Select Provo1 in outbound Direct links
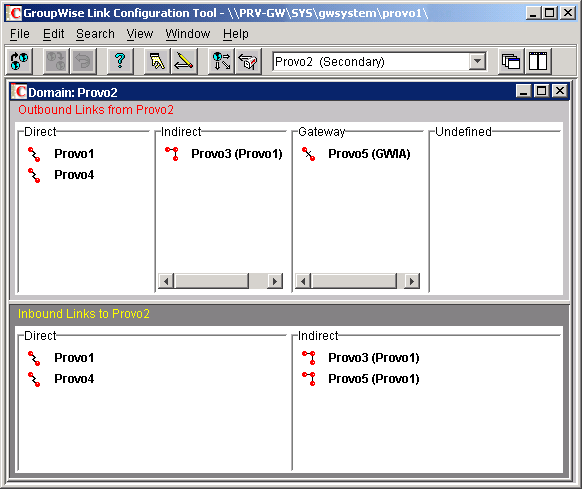 click(74, 154)
